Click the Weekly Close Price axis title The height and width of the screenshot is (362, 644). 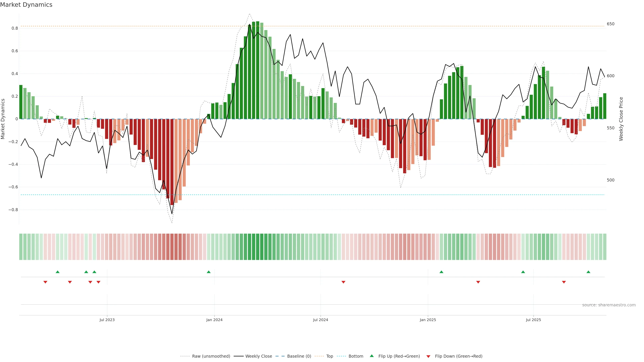[x=621, y=119]
